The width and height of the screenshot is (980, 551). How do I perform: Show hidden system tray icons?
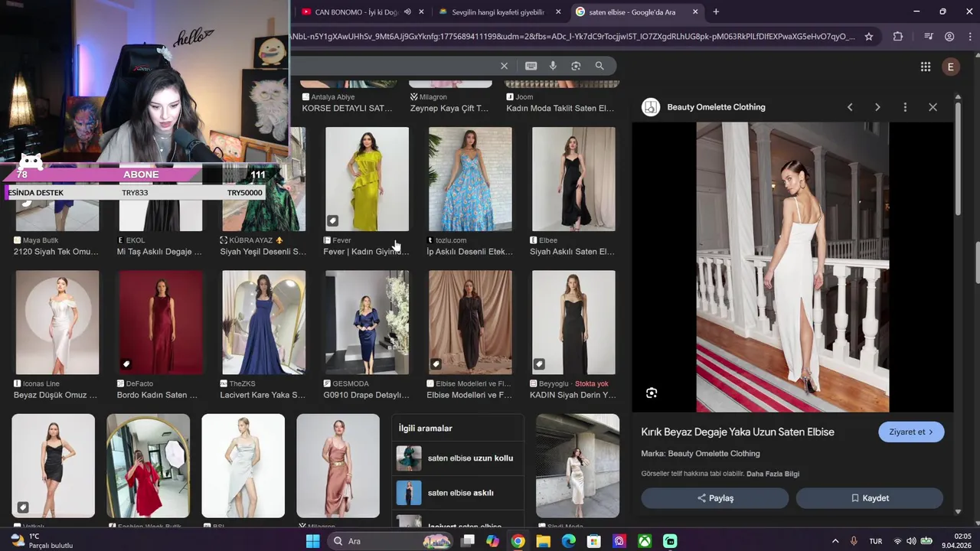(835, 541)
